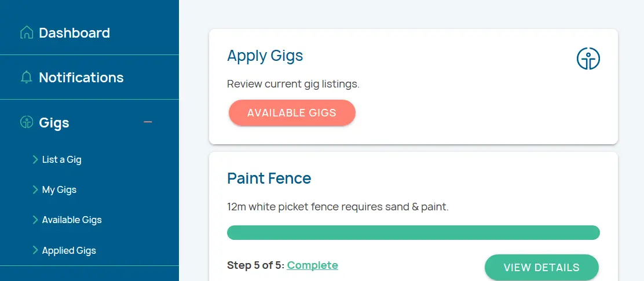Go to the Notifications menu label

coord(81,78)
